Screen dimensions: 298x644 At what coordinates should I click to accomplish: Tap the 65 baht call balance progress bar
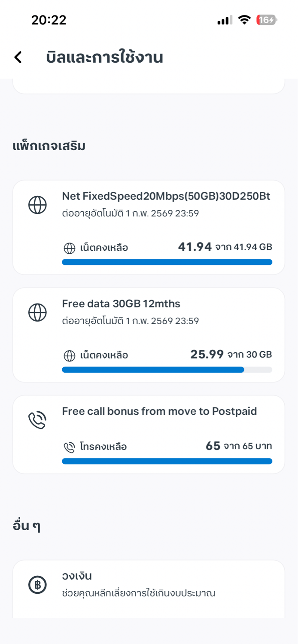click(x=167, y=461)
